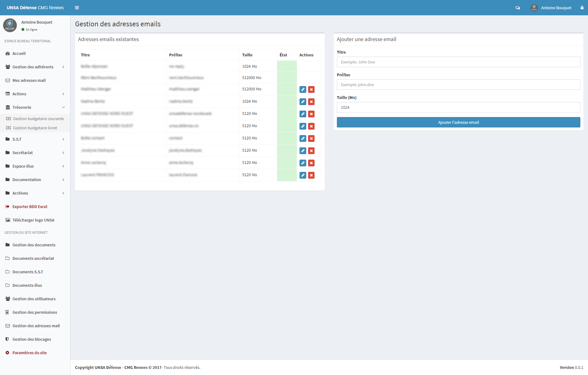This screenshot has height=375, width=588.
Task: Open Documents S.S.T
Action: [35, 272]
